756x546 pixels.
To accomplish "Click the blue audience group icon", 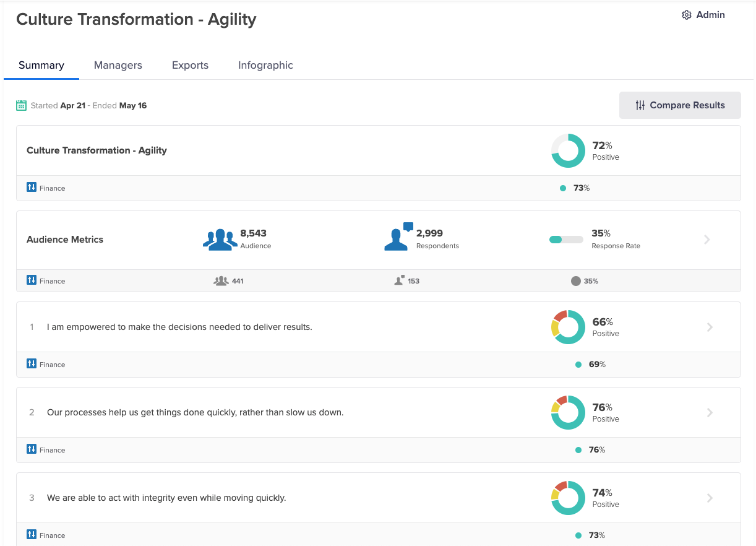I will coord(220,240).
